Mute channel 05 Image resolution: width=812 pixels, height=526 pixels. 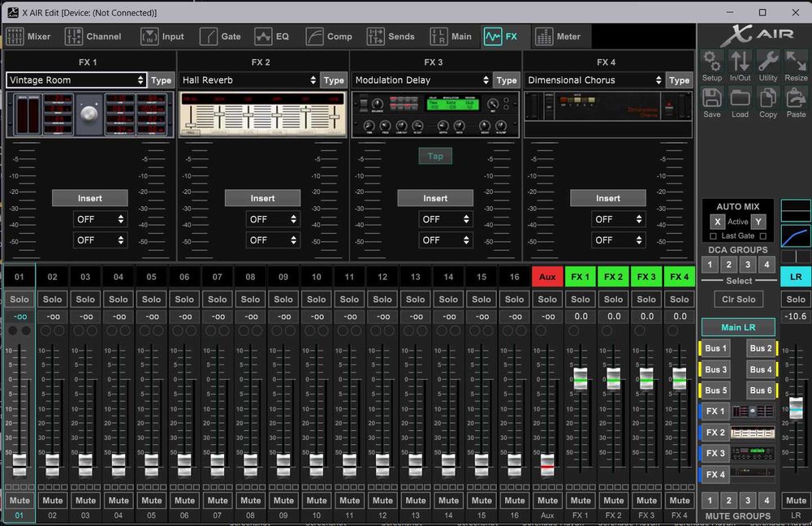[x=152, y=500]
